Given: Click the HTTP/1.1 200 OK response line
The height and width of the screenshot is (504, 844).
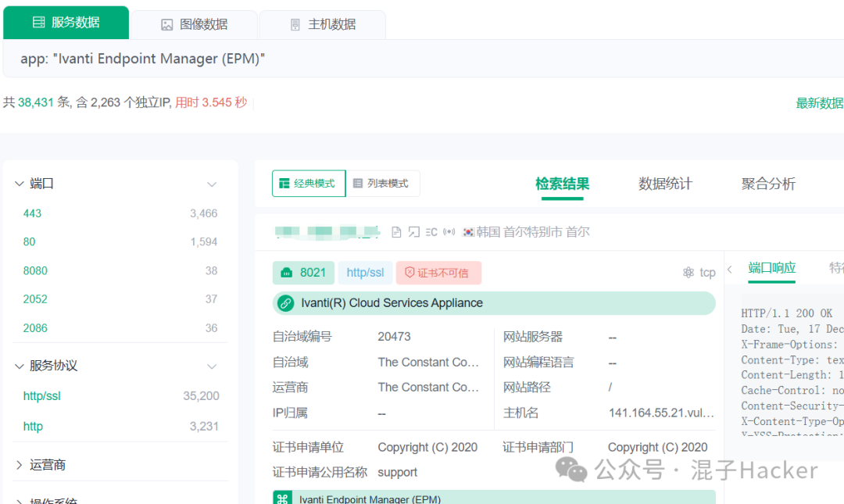Looking at the screenshot, I should [786, 313].
